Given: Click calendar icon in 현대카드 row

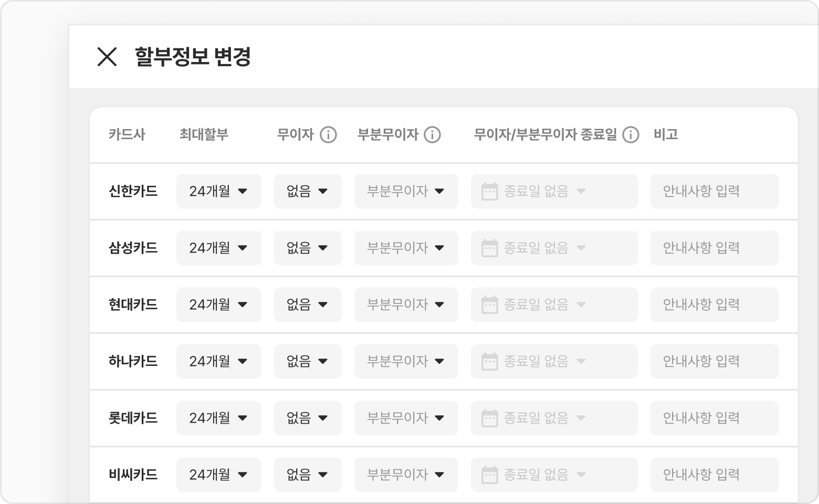Looking at the screenshot, I should [x=489, y=305].
